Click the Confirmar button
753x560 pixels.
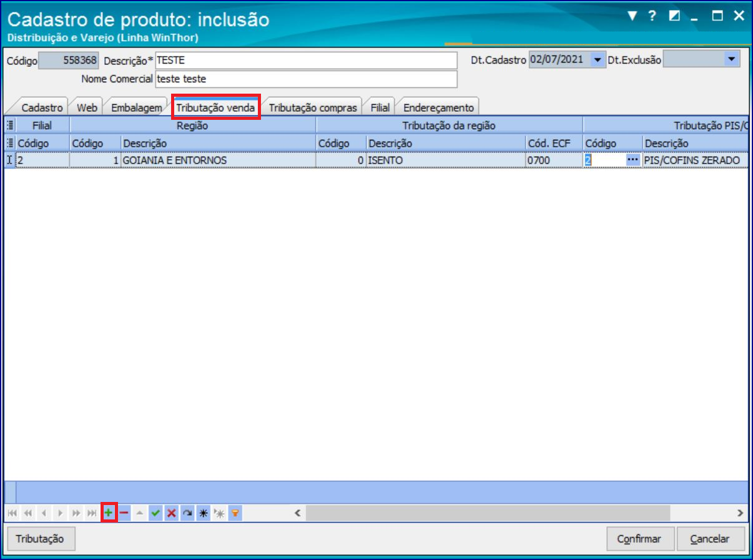pos(641,539)
